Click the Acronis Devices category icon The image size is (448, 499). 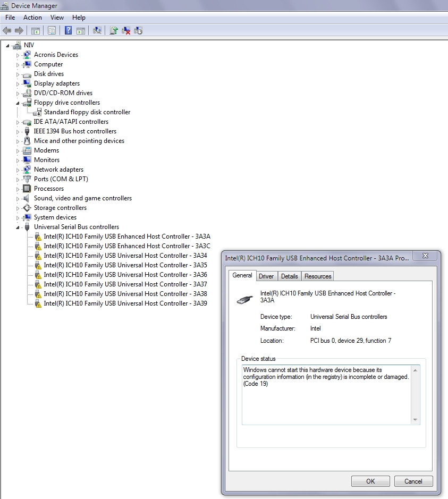tap(27, 55)
